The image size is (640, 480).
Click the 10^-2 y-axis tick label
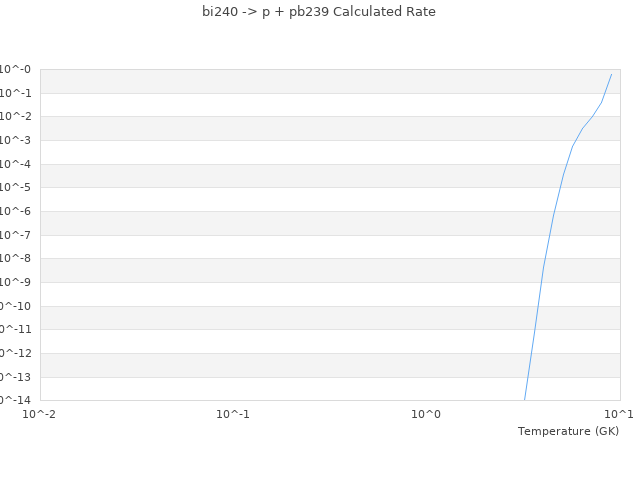tap(16, 117)
